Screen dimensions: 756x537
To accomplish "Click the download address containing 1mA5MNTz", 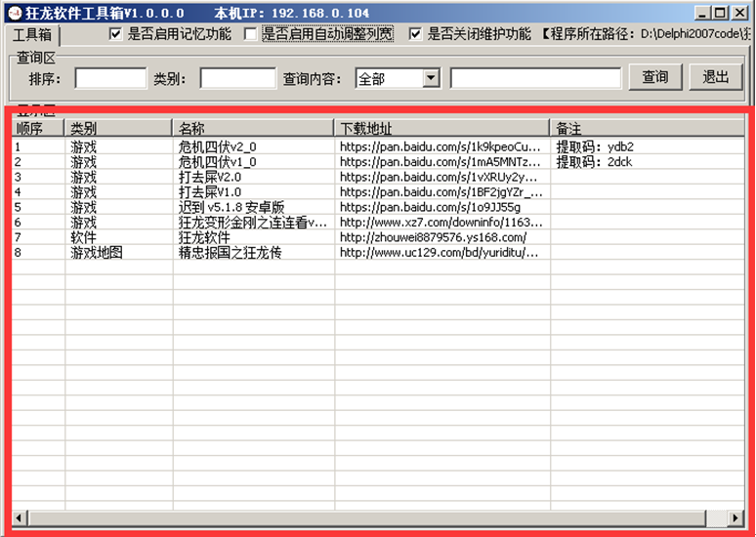I will [441, 162].
